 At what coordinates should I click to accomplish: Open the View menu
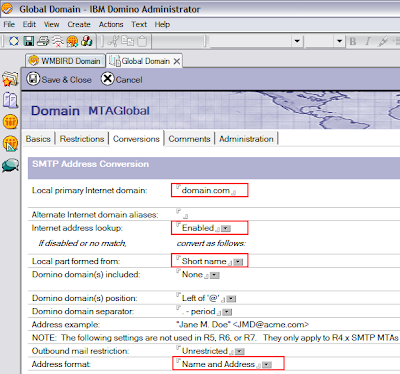coord(51,24)
